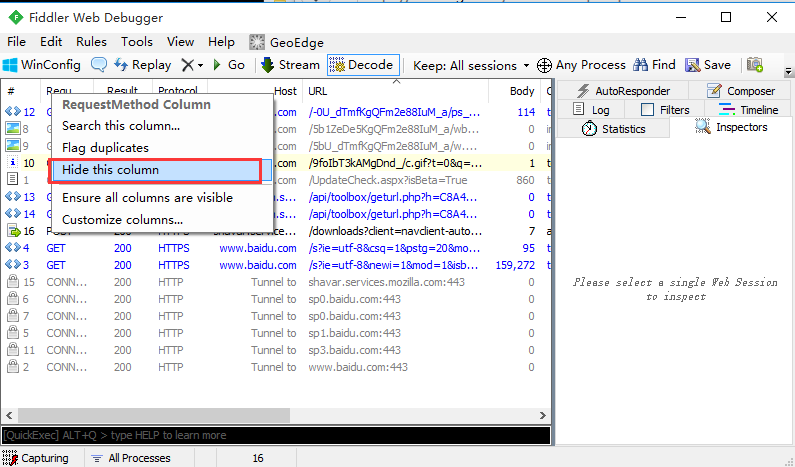795x467 pixels.
Task: Switch to the Inspectors tab
Action: click(x=731, y=127)
